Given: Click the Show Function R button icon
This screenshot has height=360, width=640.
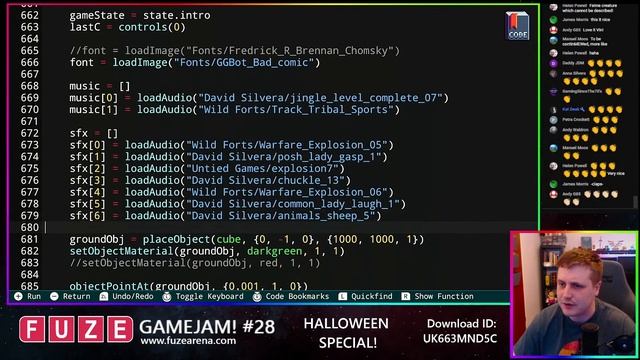Looking at the screenshot, I should [405, 296].
